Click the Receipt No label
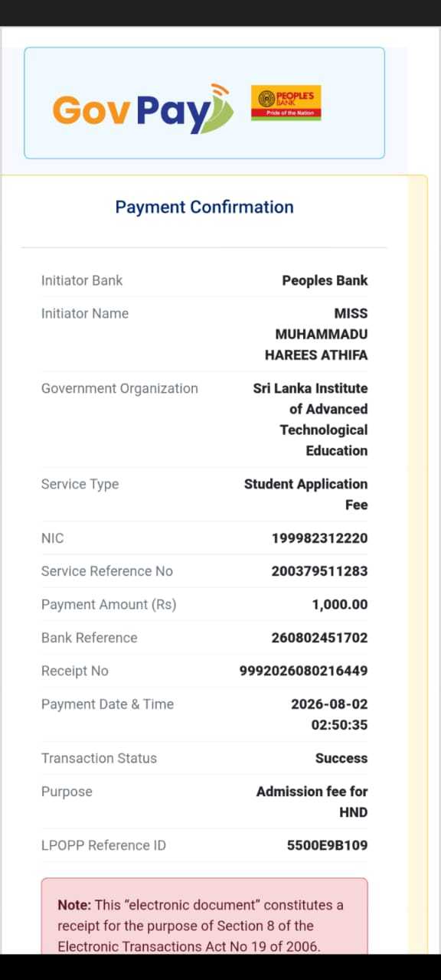Screen dimensions: 441x980 (75, 671)
